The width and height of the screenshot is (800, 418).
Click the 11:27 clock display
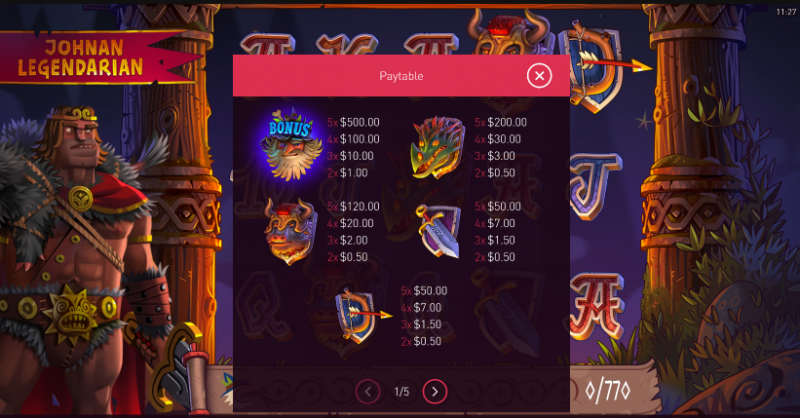point(786,11)
